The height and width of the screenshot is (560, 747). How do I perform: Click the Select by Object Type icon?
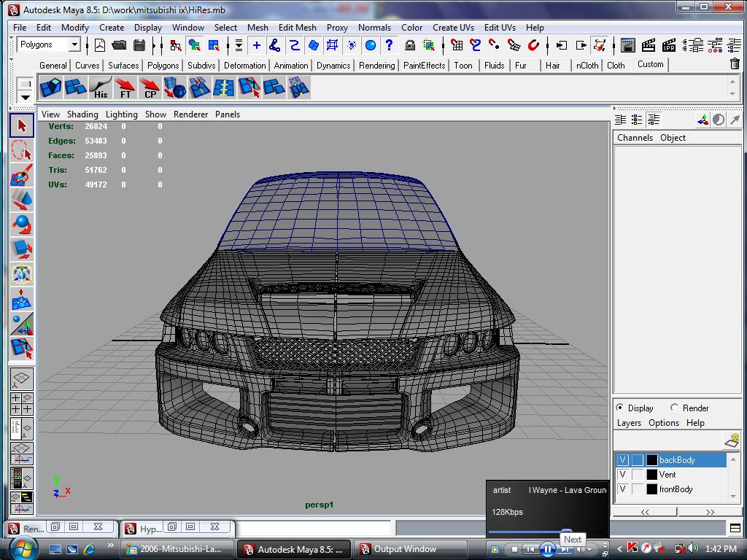(194, 45)
